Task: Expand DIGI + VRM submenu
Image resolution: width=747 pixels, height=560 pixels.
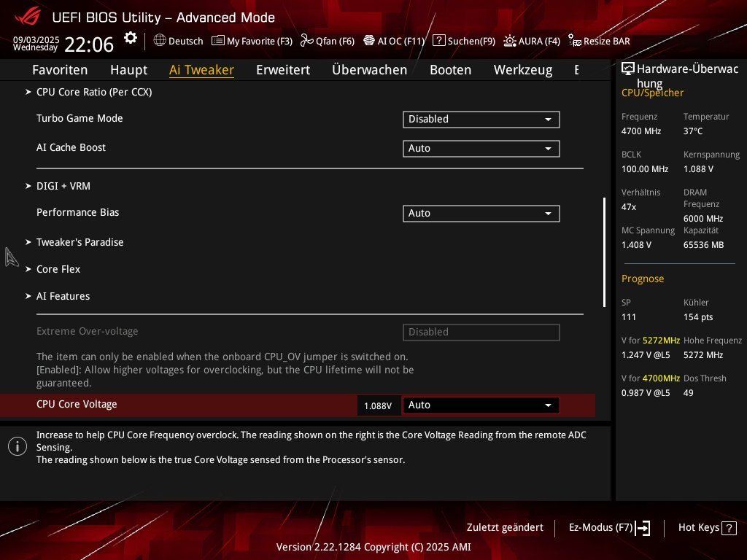Action: 63,186
